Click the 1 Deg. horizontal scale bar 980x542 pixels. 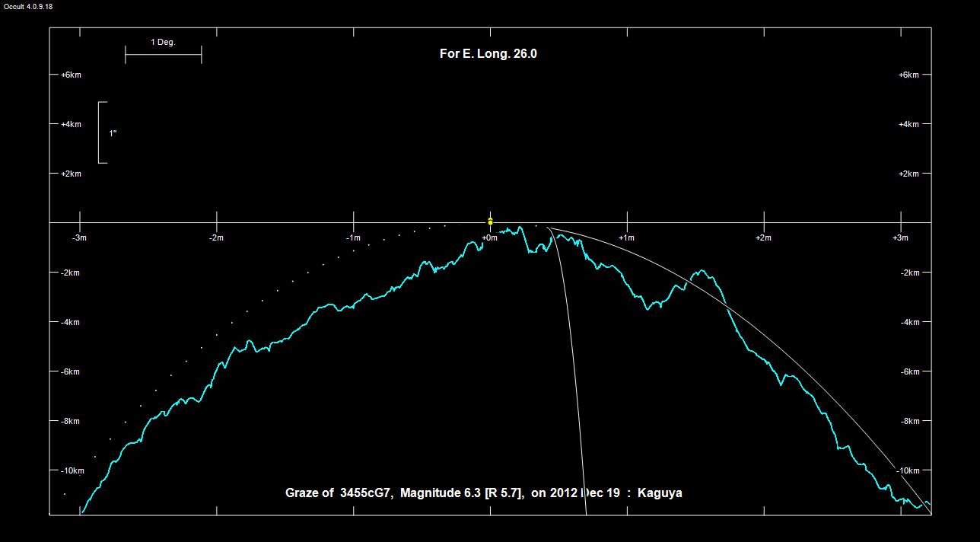coord(163,54)
